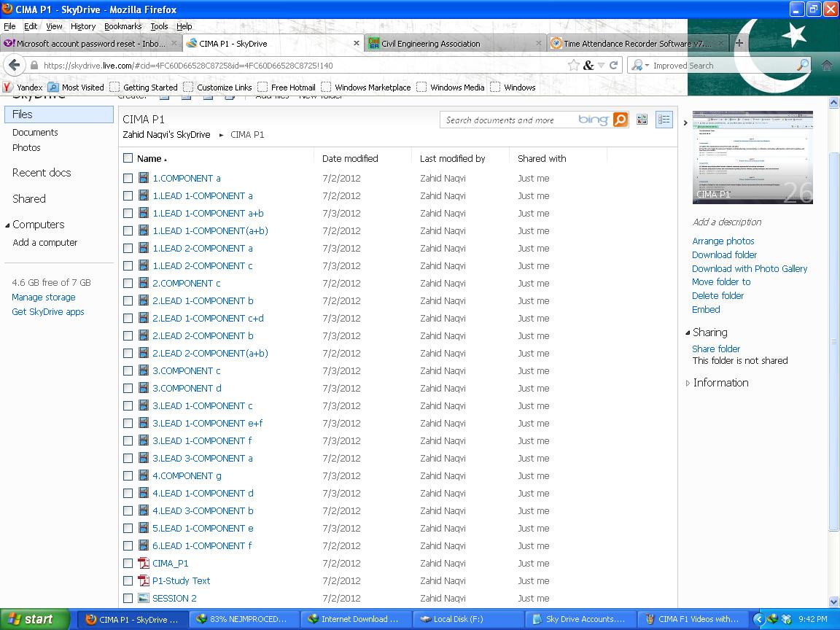Check the box for SESSION 2

point(128,599)
